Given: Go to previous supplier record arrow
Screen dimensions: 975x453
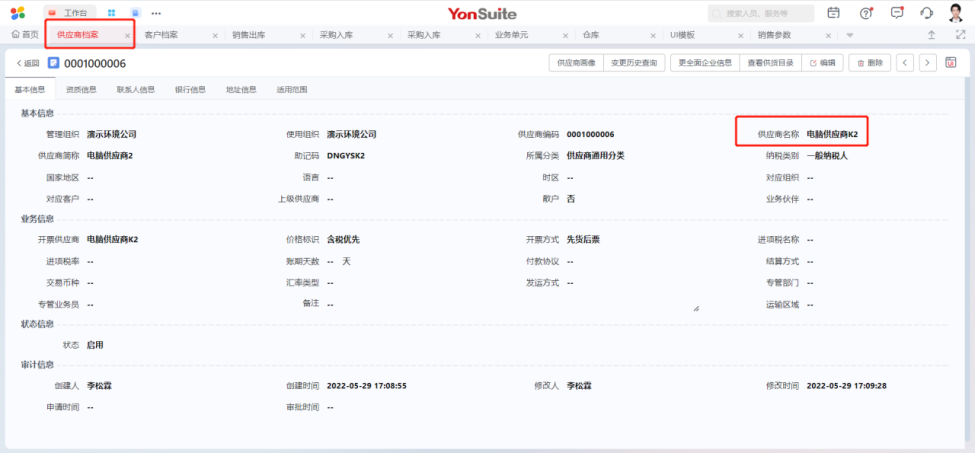Looking at the screenshot, I should (x=905, y=63).
